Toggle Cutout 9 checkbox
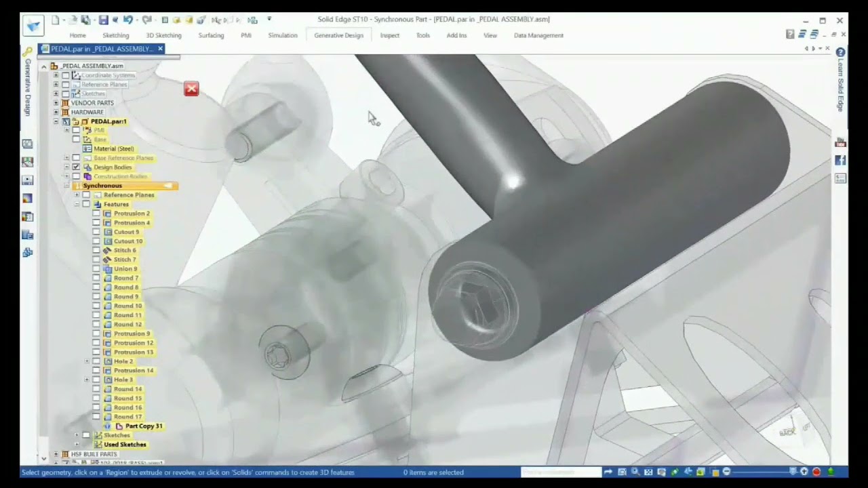This screenshot has height=488, width=868. (96, 232)
